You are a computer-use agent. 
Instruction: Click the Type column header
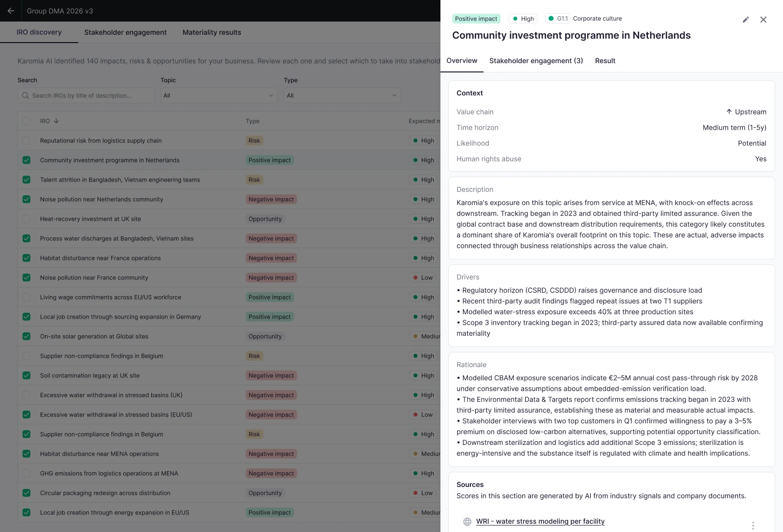pyautogui.click(x=253, y=121)
